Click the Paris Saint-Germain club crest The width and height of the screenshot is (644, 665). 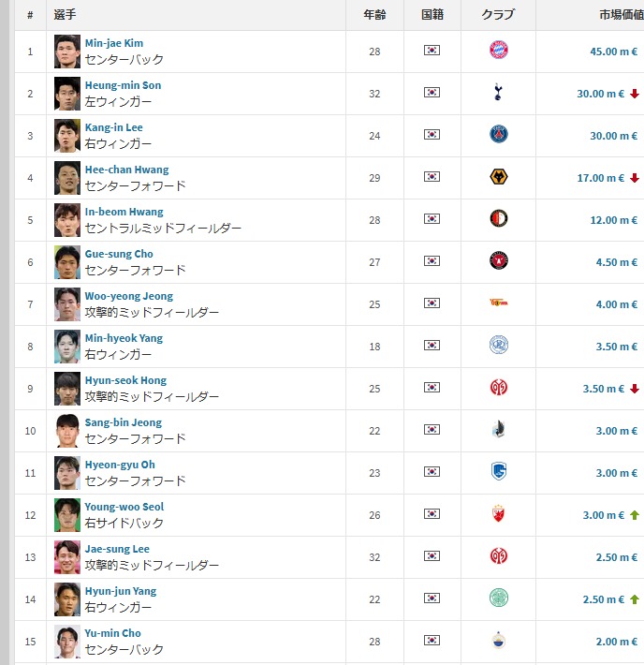click(x=498, y=135)
